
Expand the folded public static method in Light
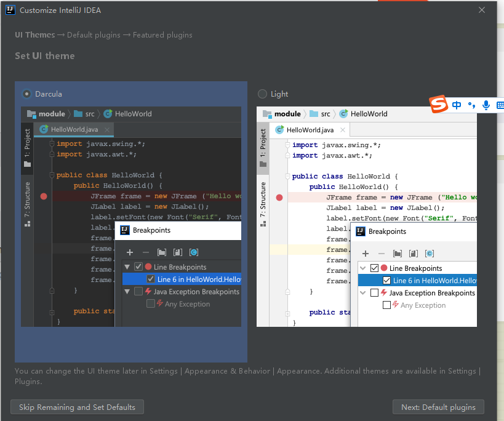(287, 314)
